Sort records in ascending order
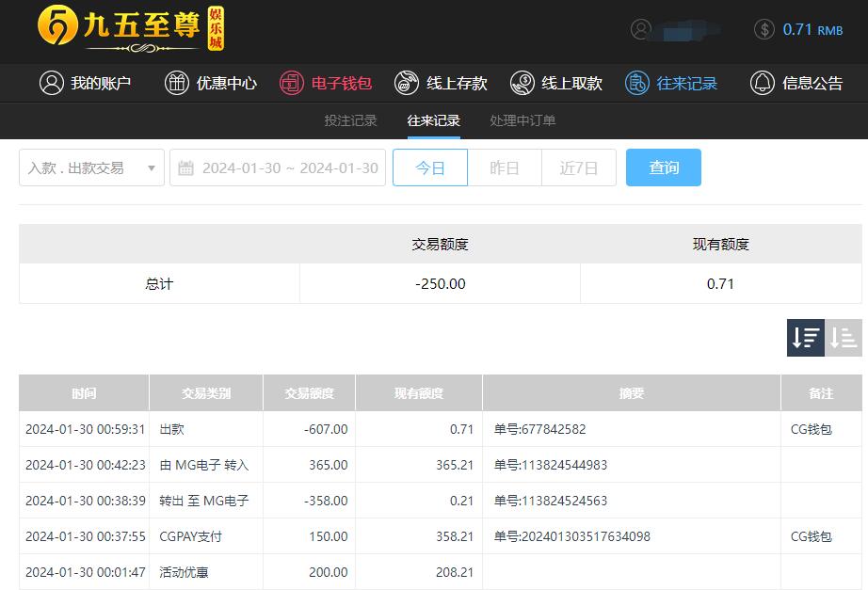Viewport: 868px width, 590px height. click(x=844, y=338)
